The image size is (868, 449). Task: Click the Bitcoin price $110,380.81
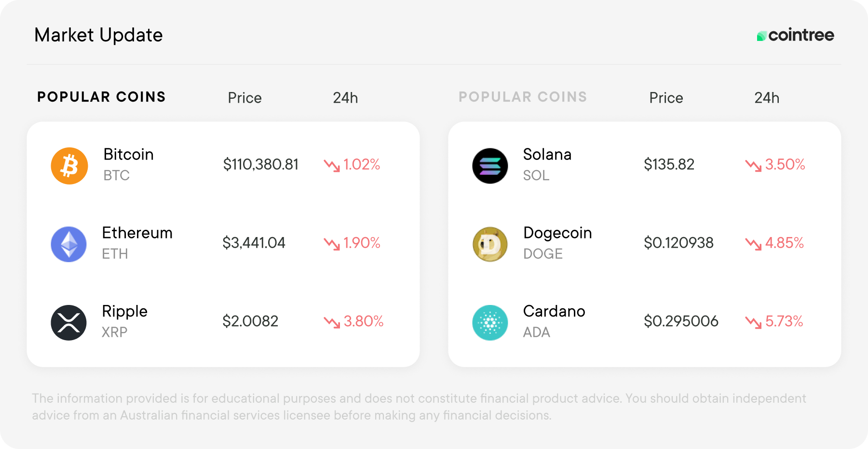[x=260, y=165]
